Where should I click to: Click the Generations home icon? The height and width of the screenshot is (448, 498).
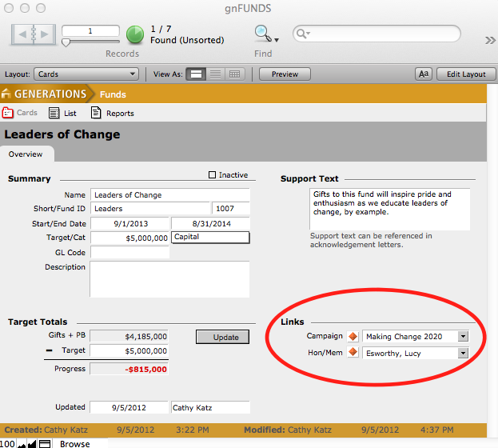pyautogui.click(x=7, y=94)
